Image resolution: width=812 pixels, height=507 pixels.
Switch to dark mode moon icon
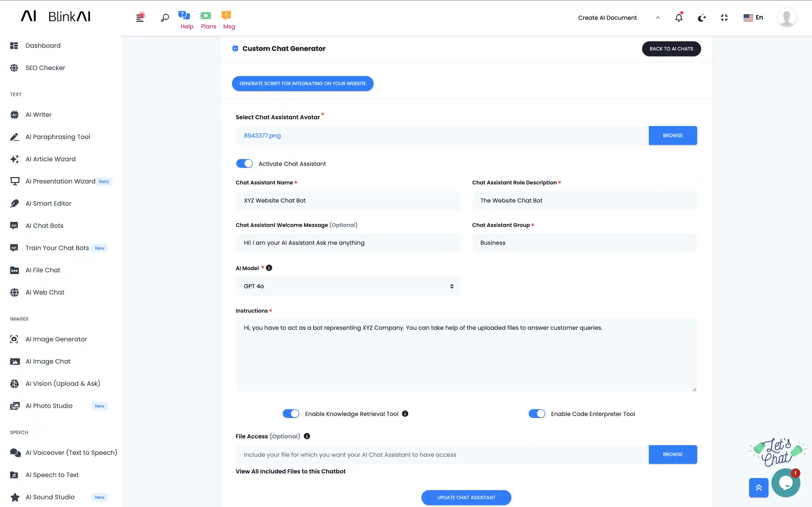click(702, 18)
